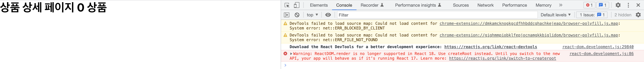Show the console sidebar panel icon

286,15
